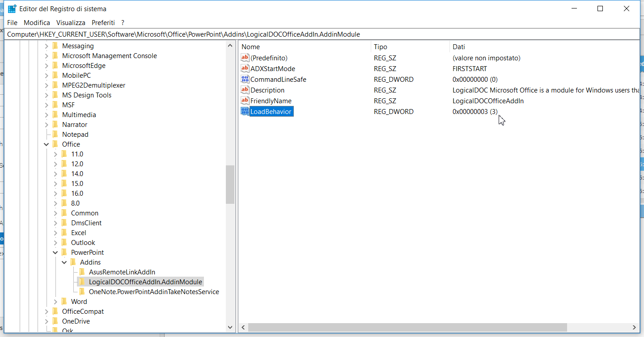The height and width of the screenshot is (337, 644).
Task: Select the LogicalDOCOfficeAddIn.AddinModule key
Action: click(145, 282)
